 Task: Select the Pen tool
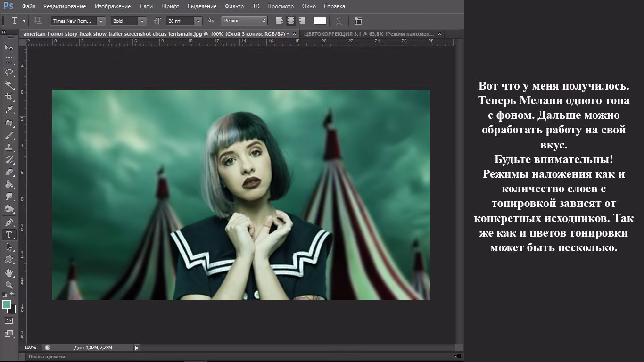click(8, 222)
